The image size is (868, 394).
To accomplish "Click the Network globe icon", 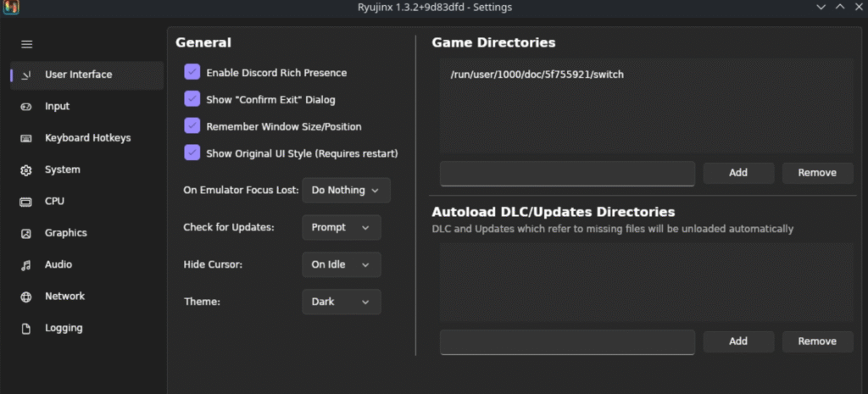I will tap(26, 297).
